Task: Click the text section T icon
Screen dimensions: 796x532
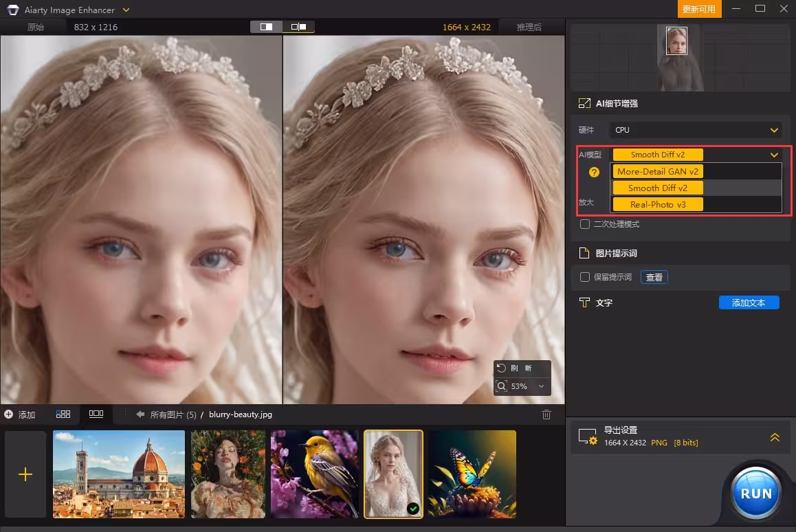Action: (x=584, y=303)
